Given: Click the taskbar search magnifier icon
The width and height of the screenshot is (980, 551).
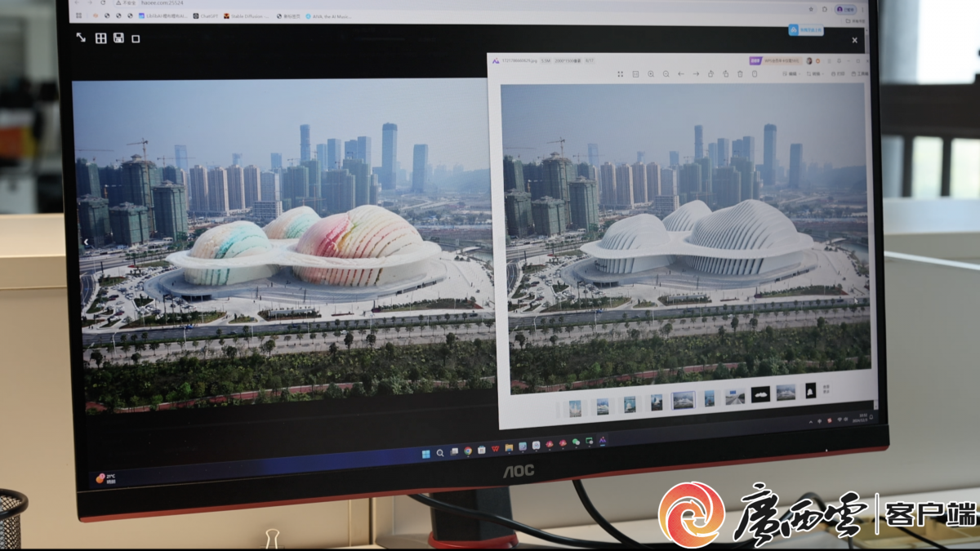Looking at the screenshot, I should coord(440,452).
